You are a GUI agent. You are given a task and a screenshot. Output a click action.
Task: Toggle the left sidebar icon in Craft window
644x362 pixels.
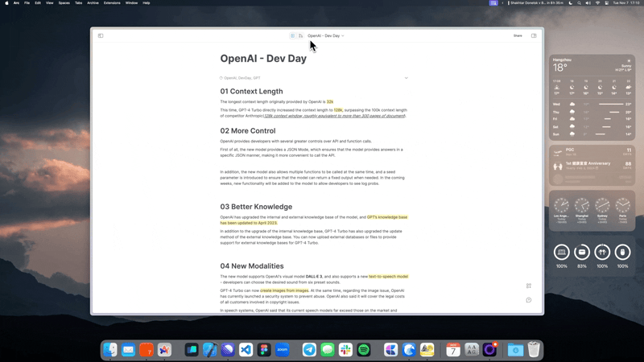(101, 35)
